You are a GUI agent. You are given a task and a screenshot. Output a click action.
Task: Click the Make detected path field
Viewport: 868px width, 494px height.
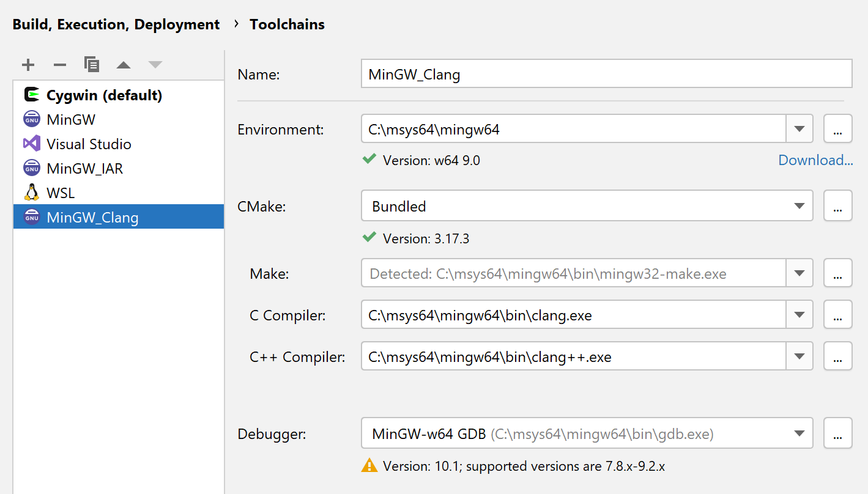tap(573, 273)
